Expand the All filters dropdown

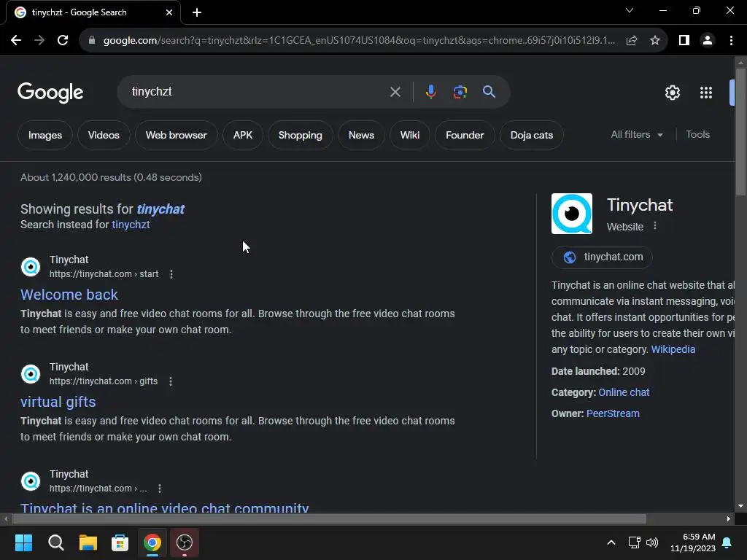[636, 135]
